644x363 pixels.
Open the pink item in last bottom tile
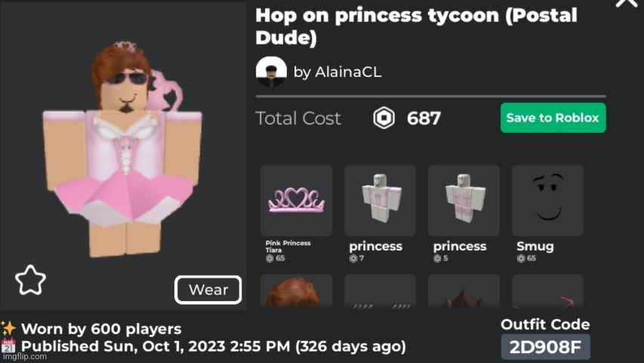tap(547, 291)
